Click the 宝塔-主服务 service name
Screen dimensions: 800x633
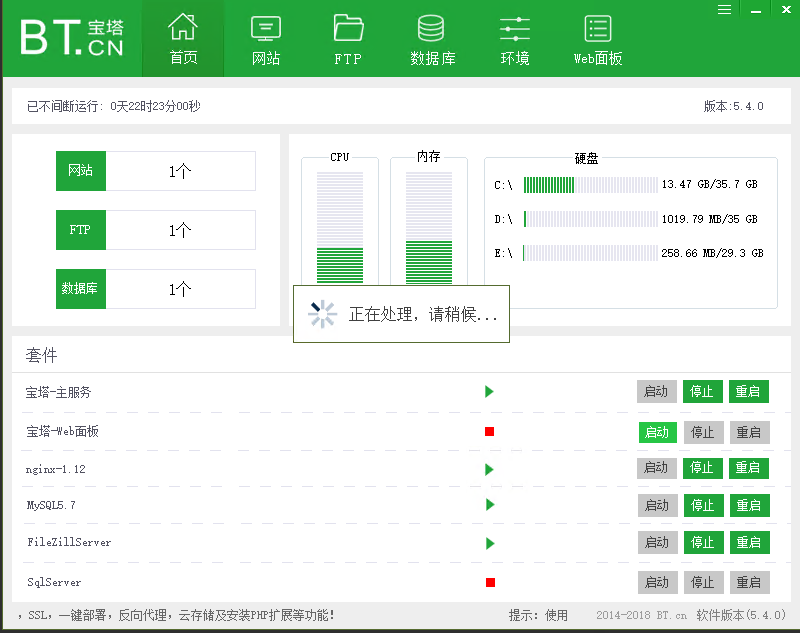pyautogui.click(x=58, y=392)
